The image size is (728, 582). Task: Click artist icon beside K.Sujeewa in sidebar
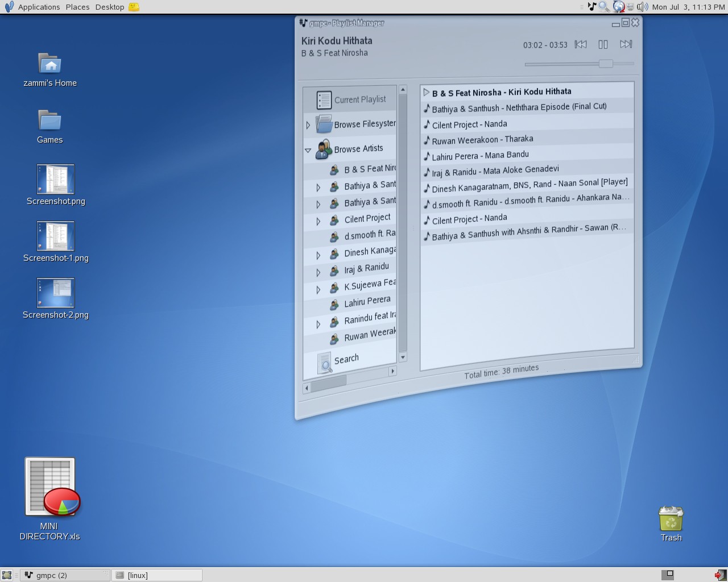[x=334, y=288]
